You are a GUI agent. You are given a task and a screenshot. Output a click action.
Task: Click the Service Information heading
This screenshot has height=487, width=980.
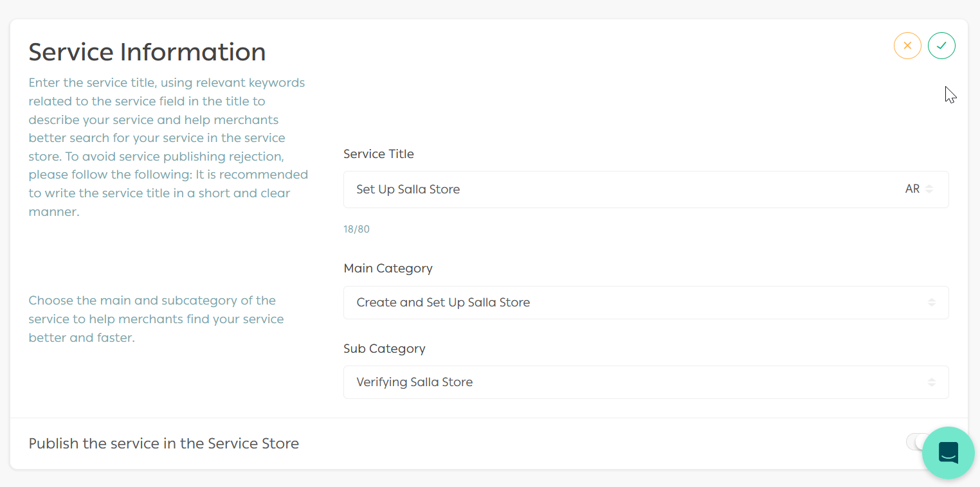pos(147,52)
